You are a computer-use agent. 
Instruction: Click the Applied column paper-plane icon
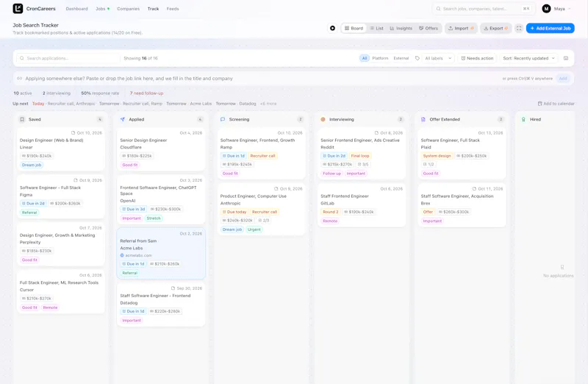[x=122, y=119]
